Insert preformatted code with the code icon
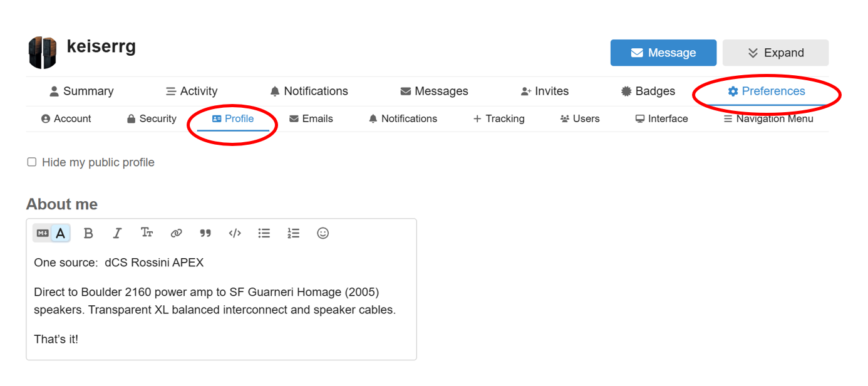Image resolution: width=868 pixels, height=386 pixels. coord(235,233)
